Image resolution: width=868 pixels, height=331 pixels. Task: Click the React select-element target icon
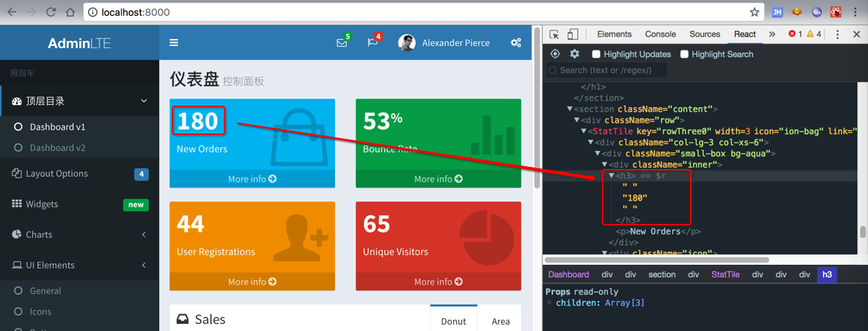pos(555,54)
